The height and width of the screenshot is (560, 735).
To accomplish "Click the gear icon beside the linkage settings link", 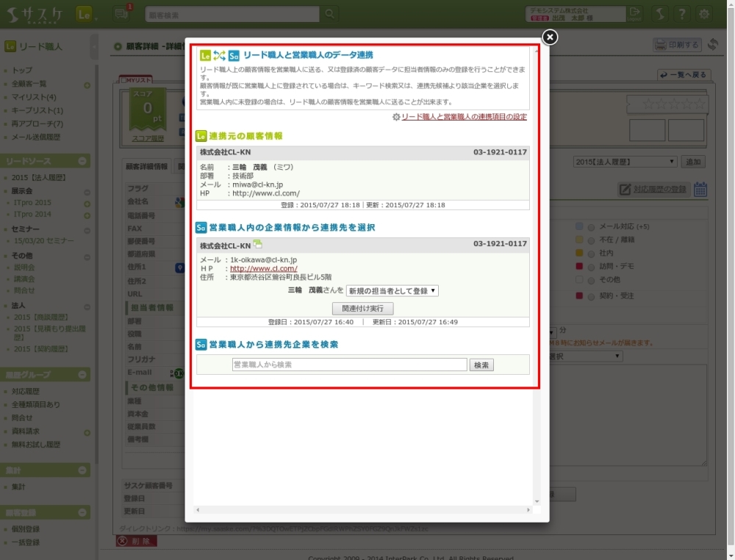I will click(396, 117).
